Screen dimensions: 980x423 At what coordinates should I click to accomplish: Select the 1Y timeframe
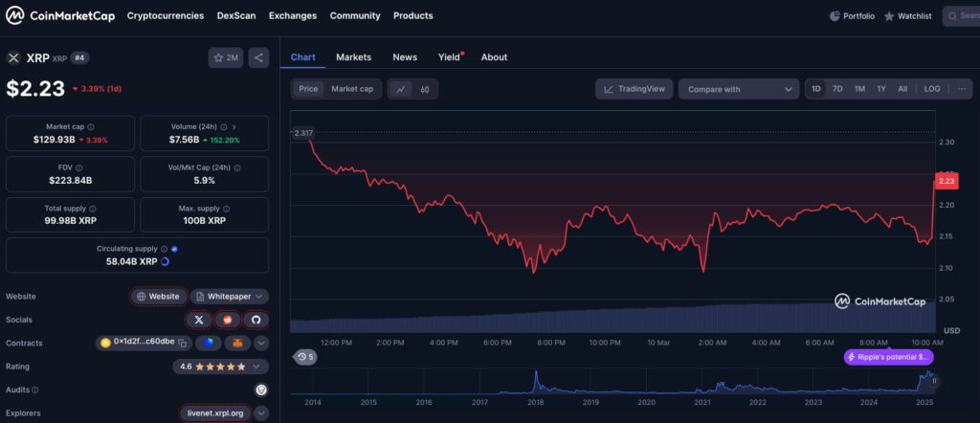[881, 89]
